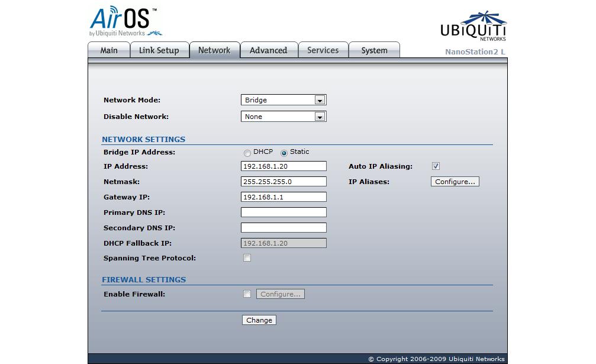Switch to the Link Setup tab
This screenshot has width=596, height=364.
[x=159, y=50]
